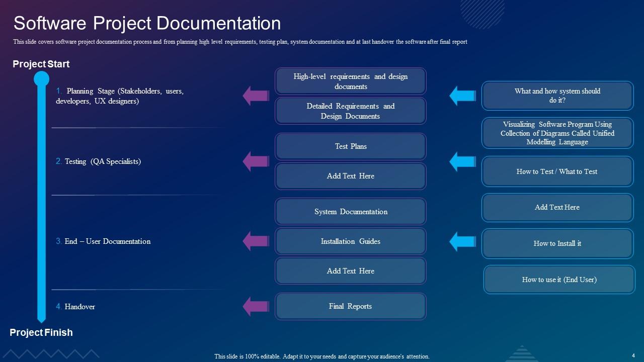Image resolution: width=644 pixels, height=362 pixels.
Task: Click the Installation Guides box
Action: pos(350,241)
